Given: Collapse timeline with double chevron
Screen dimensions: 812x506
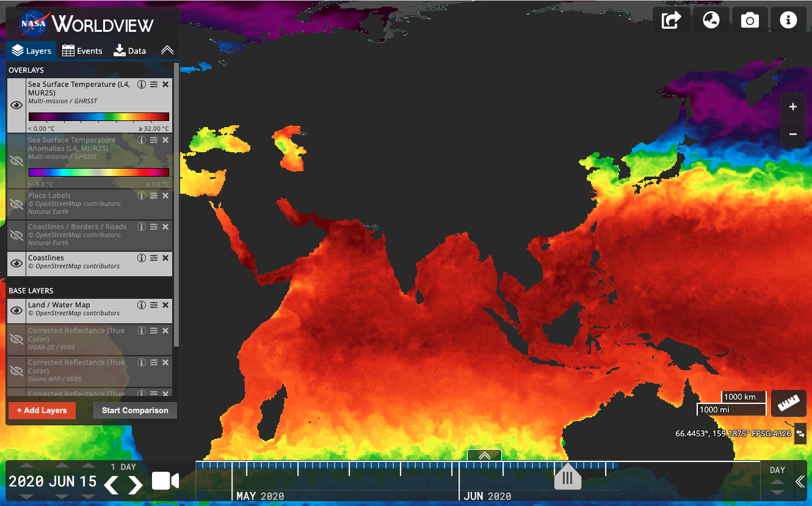Looking at the screenshot, I should pos(800,482).
